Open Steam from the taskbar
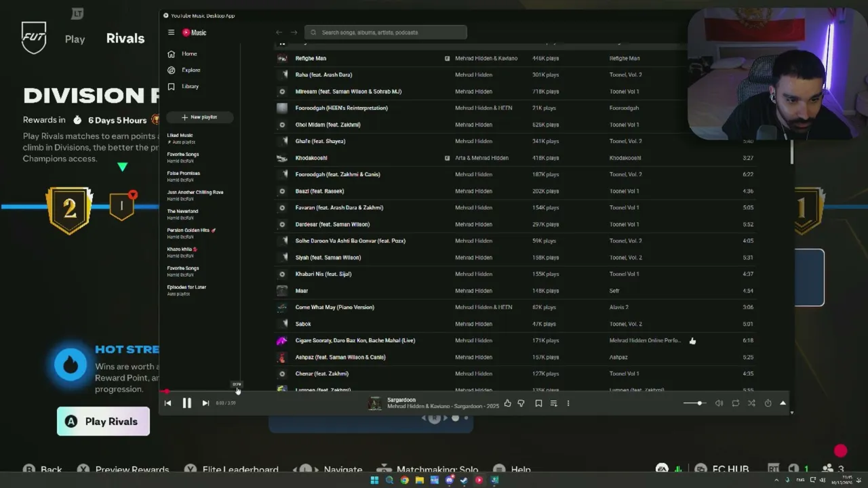The height and width of the screenshot is (488, 868). point(464,480)
